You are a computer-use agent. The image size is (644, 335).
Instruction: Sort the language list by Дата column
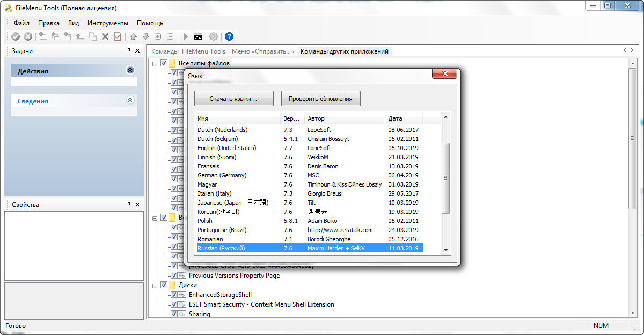(404, 118)
